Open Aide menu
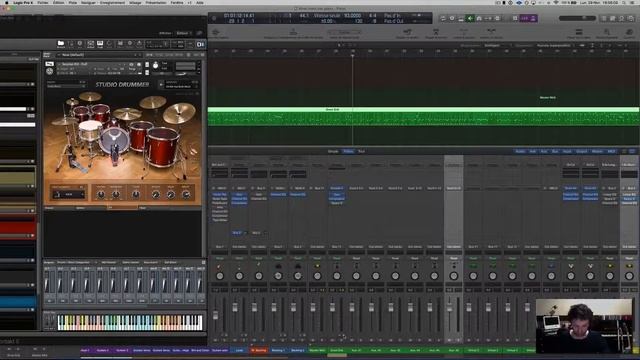Viewport: 640px width, 360px height. (x=200, y=2)
